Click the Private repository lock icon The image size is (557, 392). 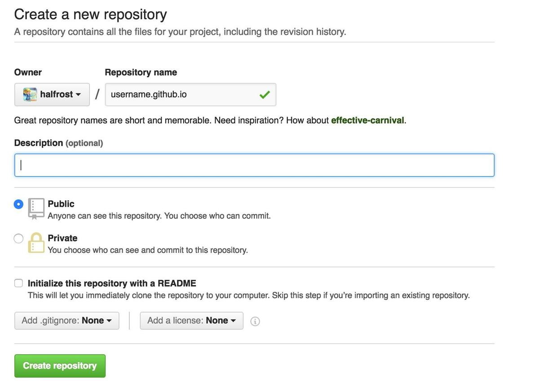(x=36, y=243)
